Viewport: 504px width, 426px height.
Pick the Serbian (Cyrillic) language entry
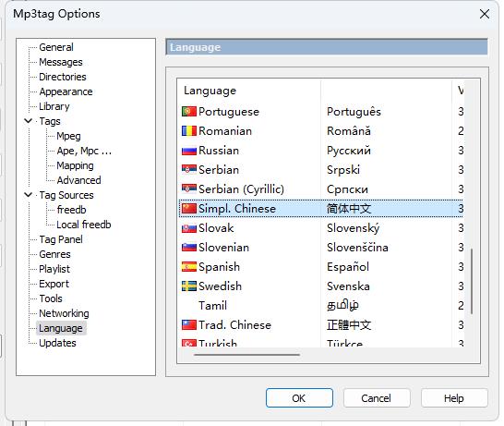(x=320, y=189)
